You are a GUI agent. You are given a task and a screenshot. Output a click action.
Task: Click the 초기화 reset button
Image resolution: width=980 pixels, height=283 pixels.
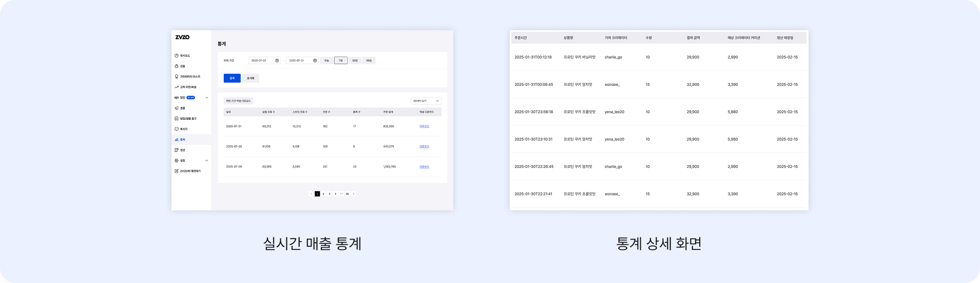tap(251, 78)
